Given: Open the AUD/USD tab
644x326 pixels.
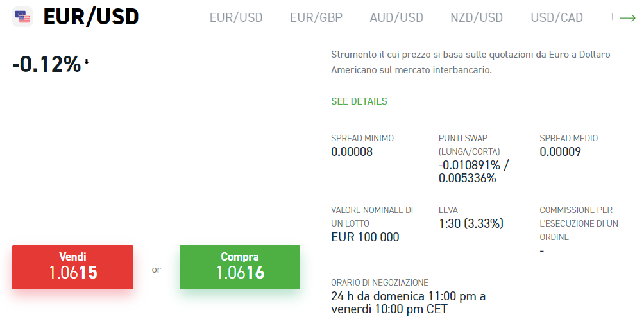Looking at the screenshot, I should pos(396,18).
